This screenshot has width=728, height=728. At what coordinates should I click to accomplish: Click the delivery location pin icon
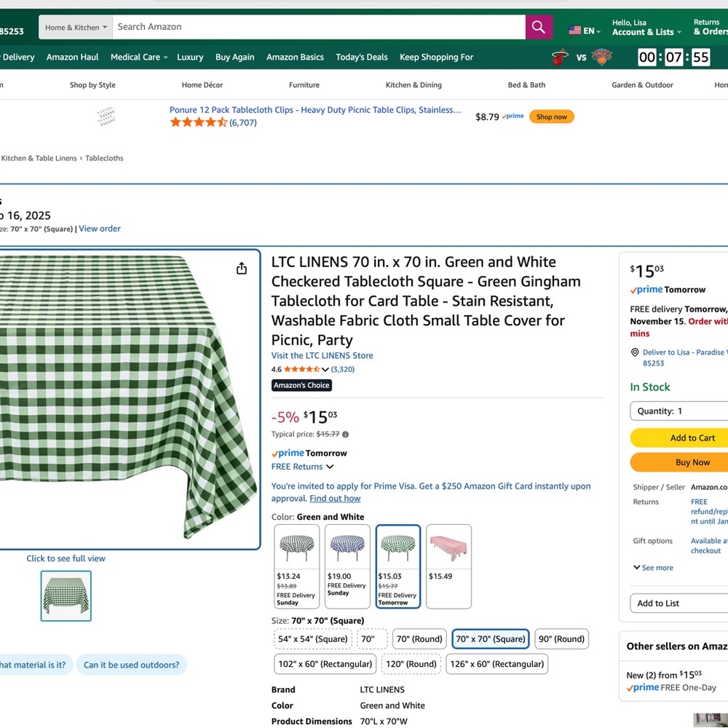pos(634,352)
